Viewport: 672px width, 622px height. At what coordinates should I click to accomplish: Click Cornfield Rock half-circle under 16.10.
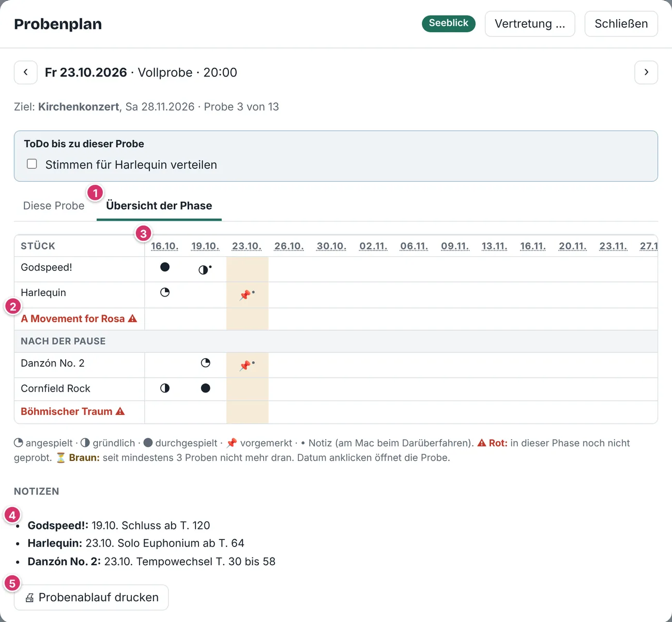point(165,388)
